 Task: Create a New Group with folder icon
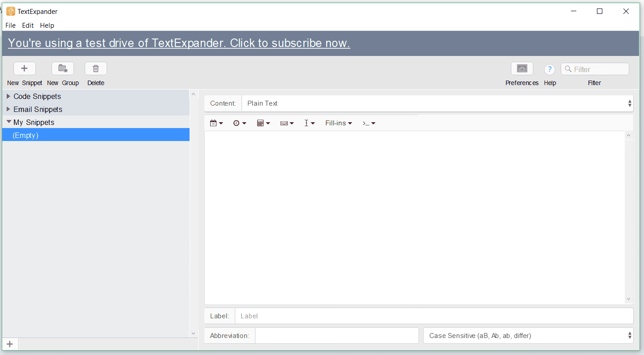tap(63, 68)
